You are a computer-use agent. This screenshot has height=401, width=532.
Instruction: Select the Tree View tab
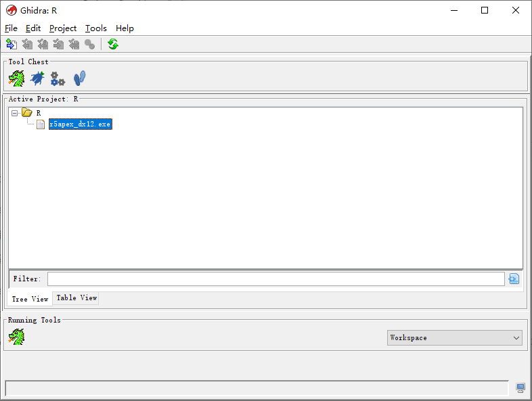30,299
